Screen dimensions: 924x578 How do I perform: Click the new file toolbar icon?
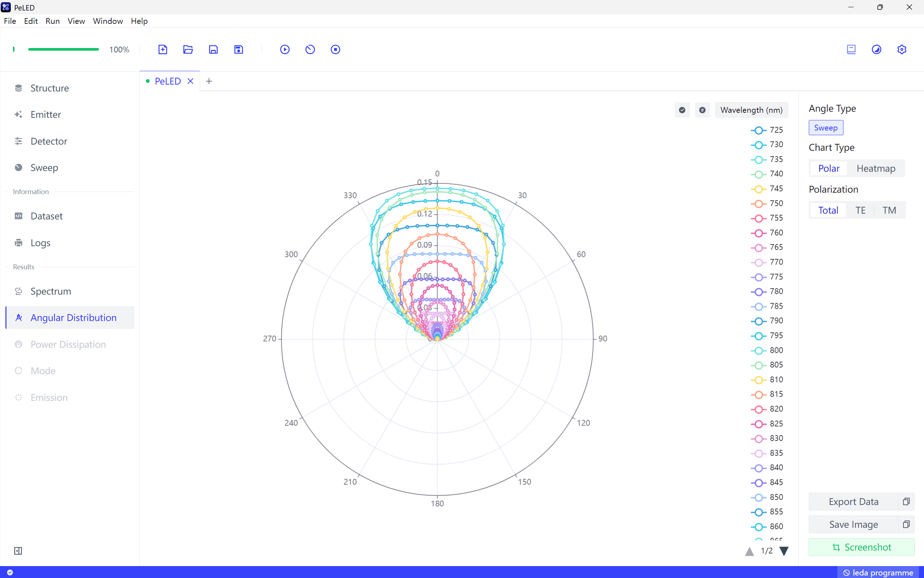163,49
